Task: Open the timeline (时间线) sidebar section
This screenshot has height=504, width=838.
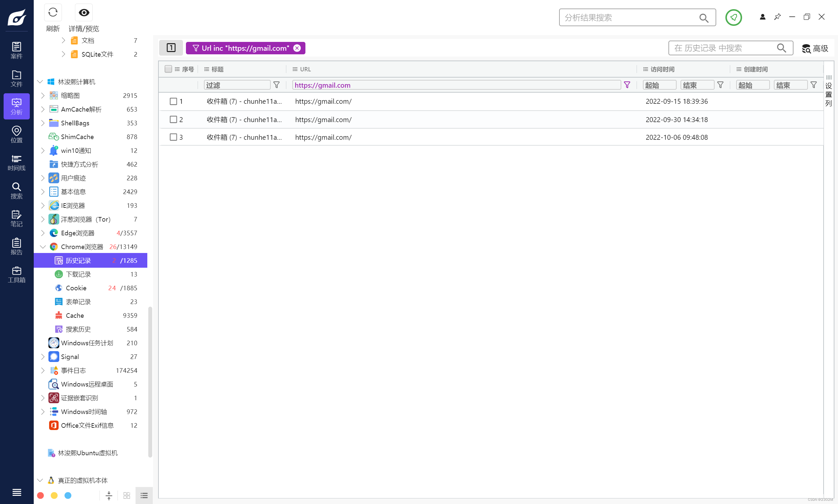Action: [x=16, y=163]
